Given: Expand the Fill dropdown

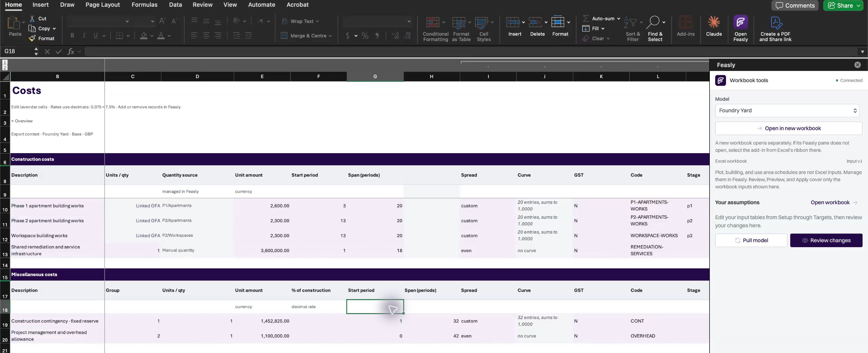Looking at the screenshot, I should pos(603,29).
